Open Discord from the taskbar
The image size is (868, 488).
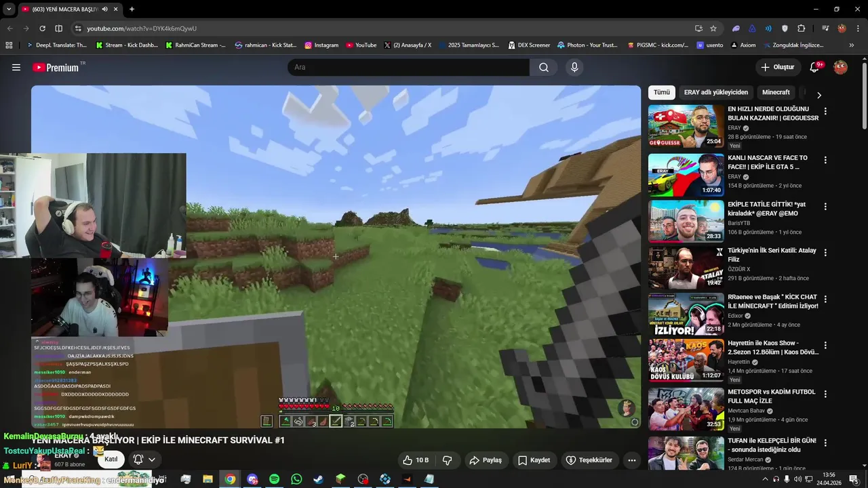point(252,479)
